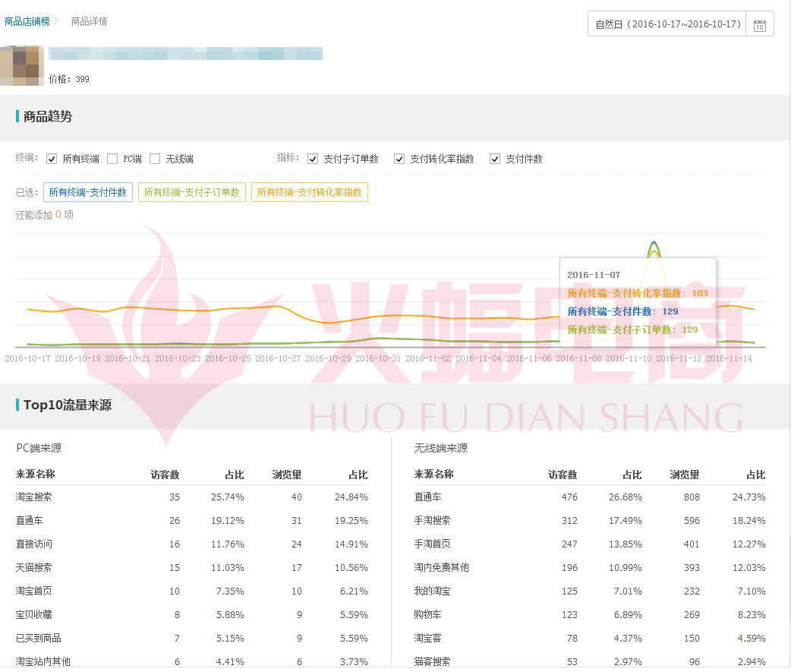Open the date range field 自然日
Viewport: 791px width, 672px height.
668,24
